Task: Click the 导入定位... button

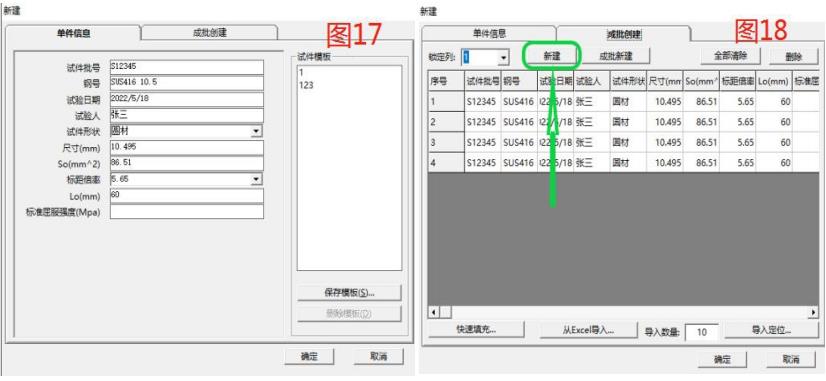Action: tap(771, 330)
